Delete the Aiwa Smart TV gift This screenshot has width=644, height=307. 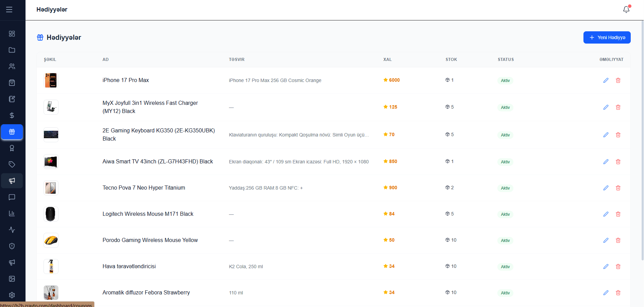click(618, 162)
